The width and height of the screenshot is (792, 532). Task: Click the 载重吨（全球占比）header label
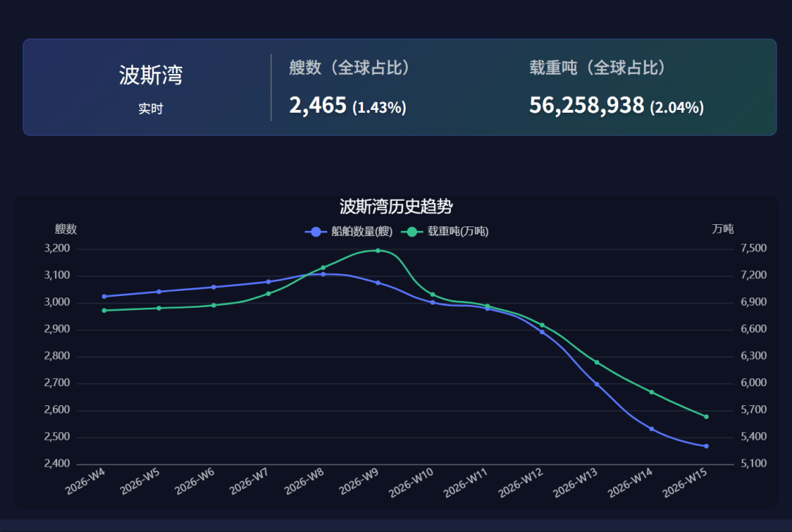tap(598, 68)
